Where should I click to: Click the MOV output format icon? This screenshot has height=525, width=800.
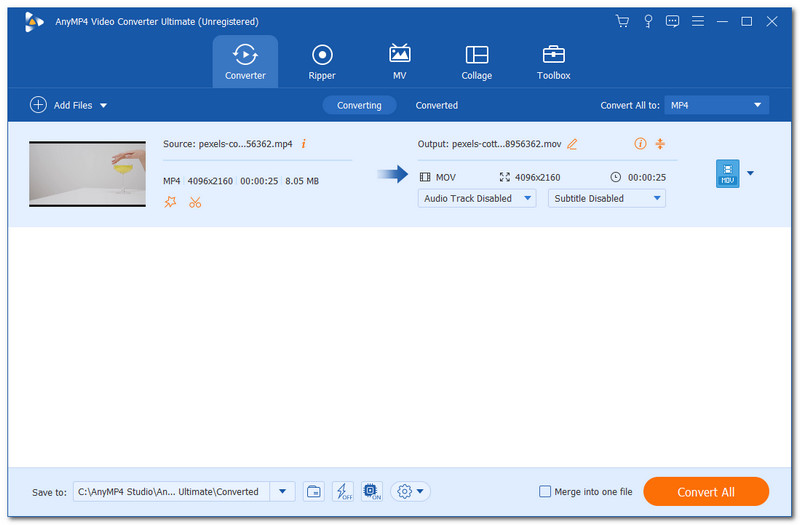(x=726, y=174)
